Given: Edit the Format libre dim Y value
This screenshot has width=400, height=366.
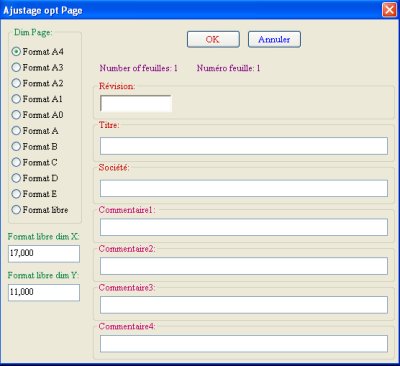Looking at the screenshot, I should [44, 292].
